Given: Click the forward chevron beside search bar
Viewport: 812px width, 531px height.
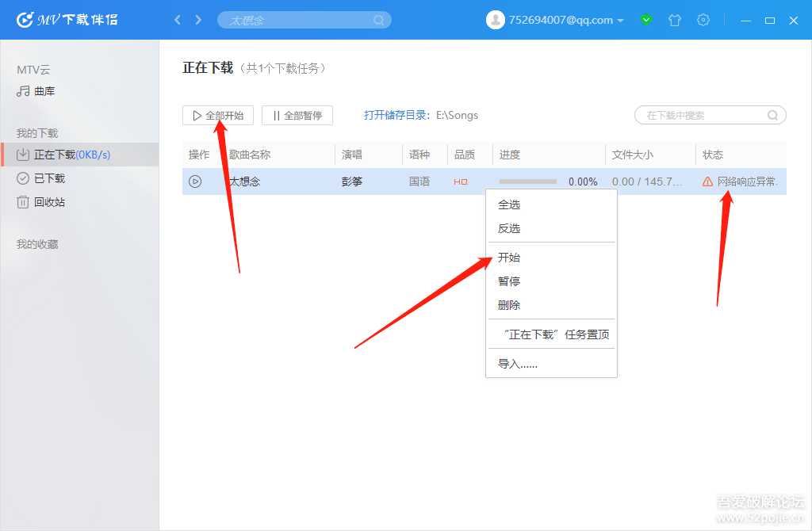Looking at the screenshot, I should pos(195,20).
